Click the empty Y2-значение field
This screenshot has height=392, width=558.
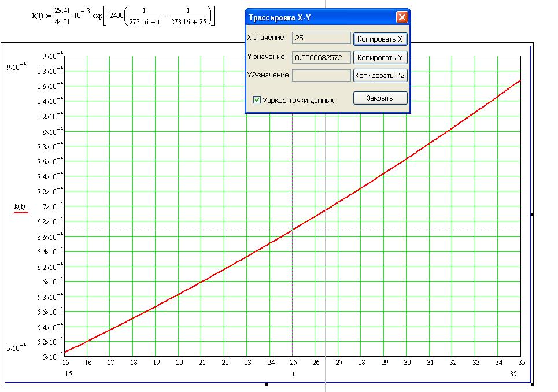click(x=322, y=76)
